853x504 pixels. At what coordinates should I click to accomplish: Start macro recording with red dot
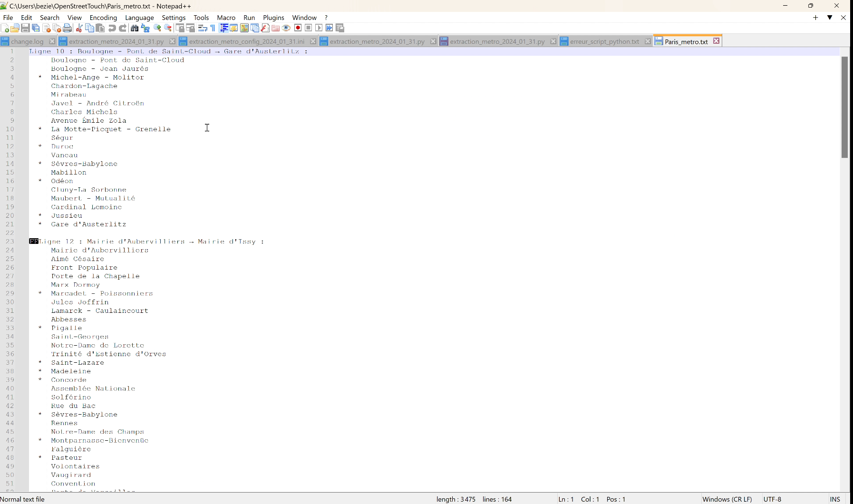[x=298, y=28]
